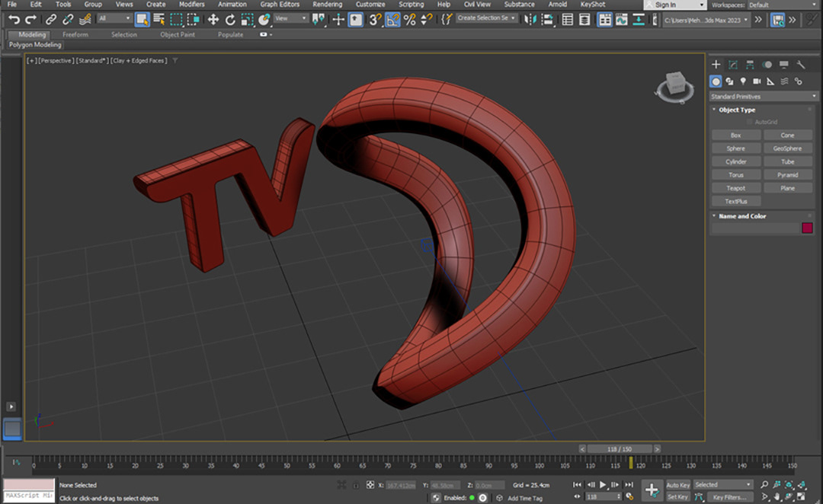Screen dimensions: 823x504
Task: Open the Modify panel tab
Action: 733,65
